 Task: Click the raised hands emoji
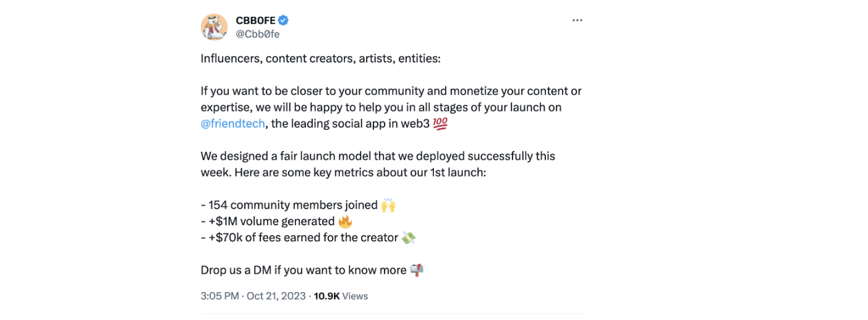pos(388,205)
